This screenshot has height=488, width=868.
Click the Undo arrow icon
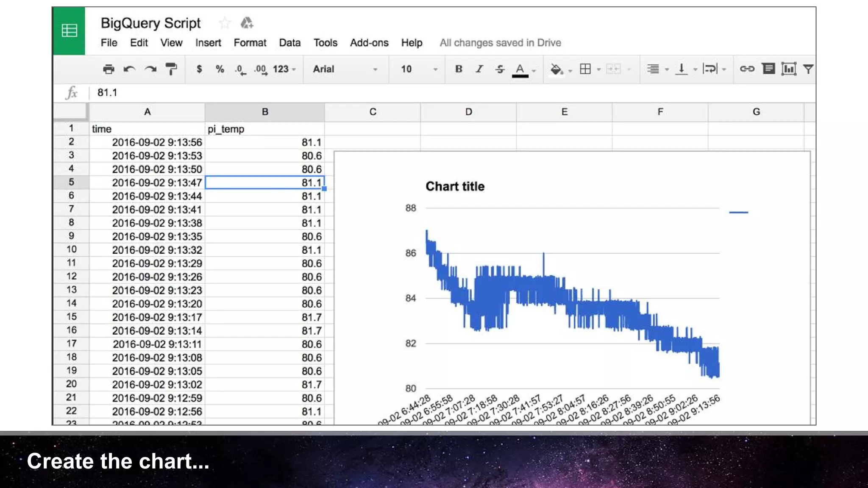129,69
